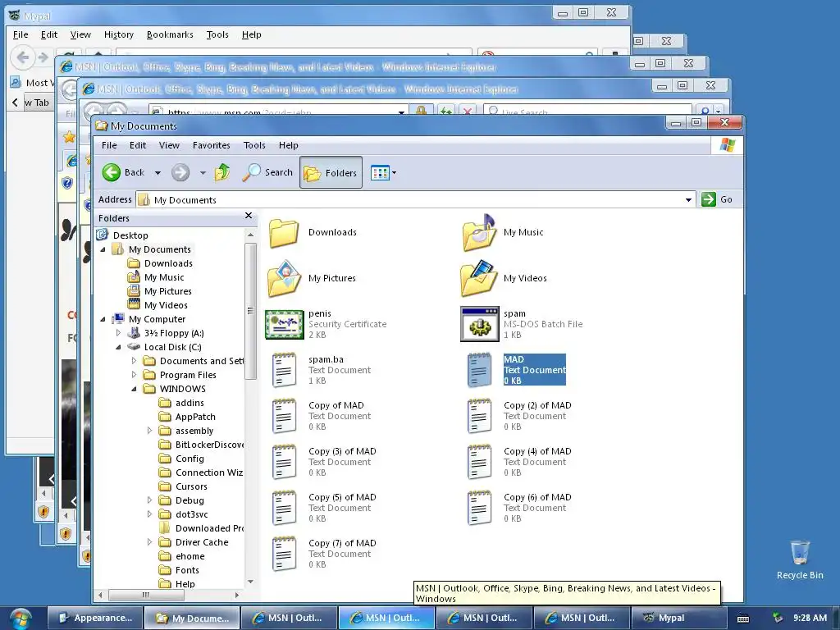Open Back history dropdown arrow

click(157, 173)
